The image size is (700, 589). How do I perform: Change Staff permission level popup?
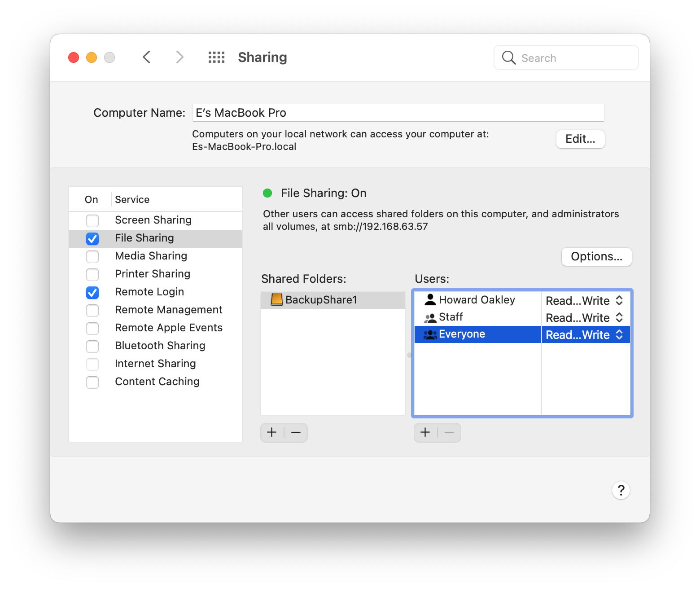(x=584, y=317)
